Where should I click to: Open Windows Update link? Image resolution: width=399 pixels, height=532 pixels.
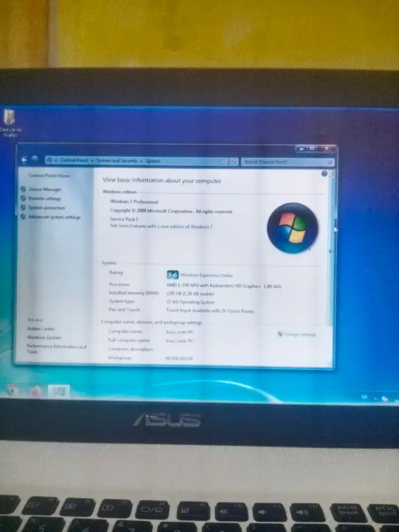44,337
